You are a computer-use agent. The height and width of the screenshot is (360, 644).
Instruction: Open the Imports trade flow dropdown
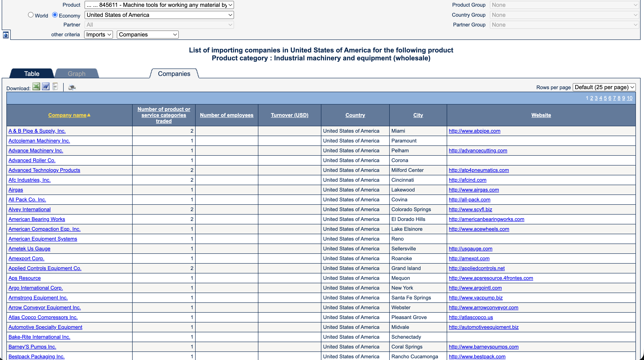click(98, 35)
